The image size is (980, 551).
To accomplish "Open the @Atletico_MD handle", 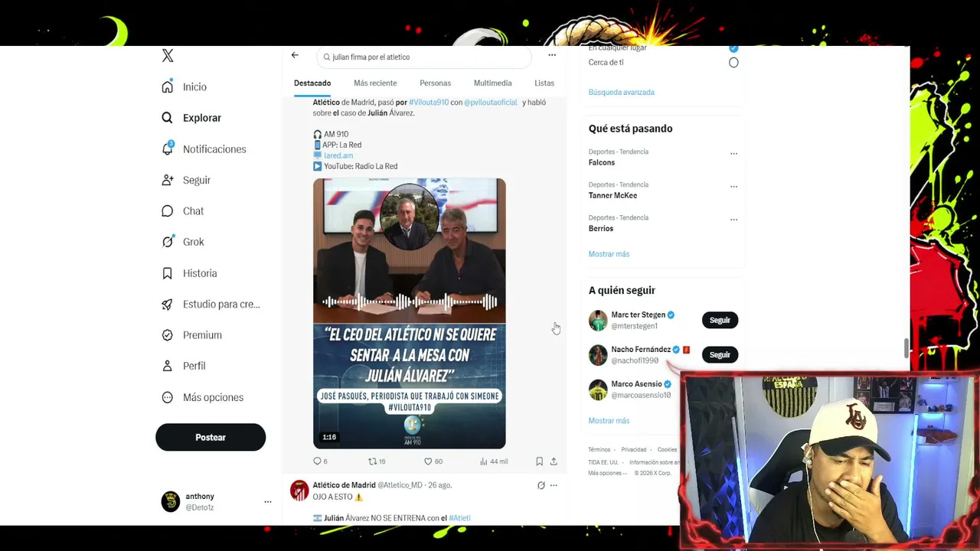I will tap(400, 485).
